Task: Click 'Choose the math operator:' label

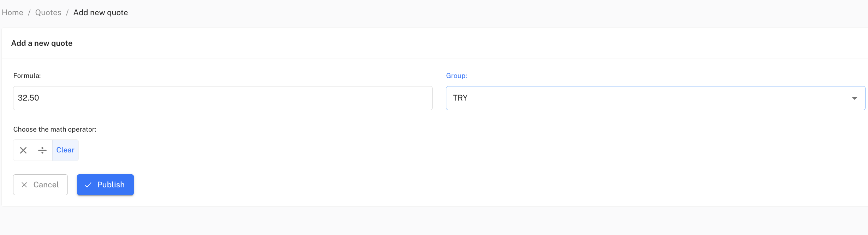Action: tap(55, 129)
